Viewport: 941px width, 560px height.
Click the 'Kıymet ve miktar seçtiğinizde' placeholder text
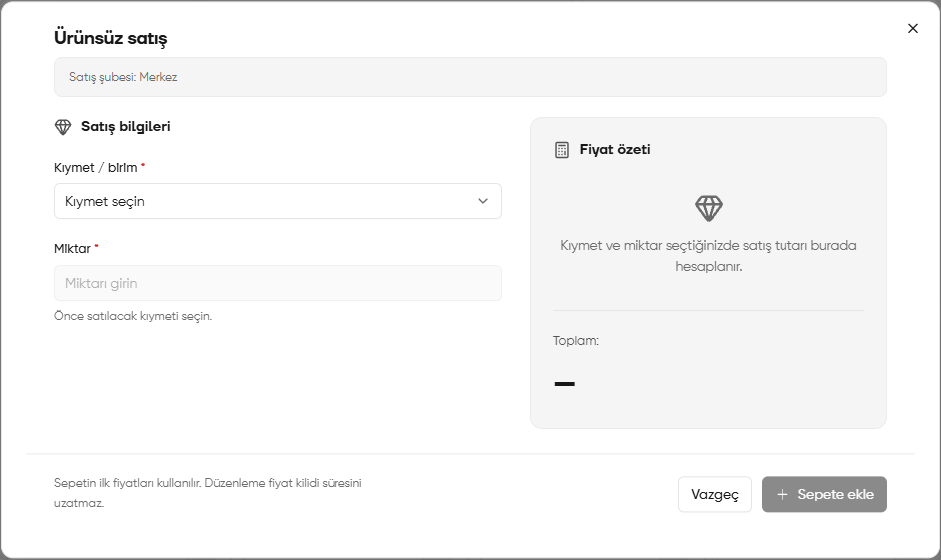point(708,256)
